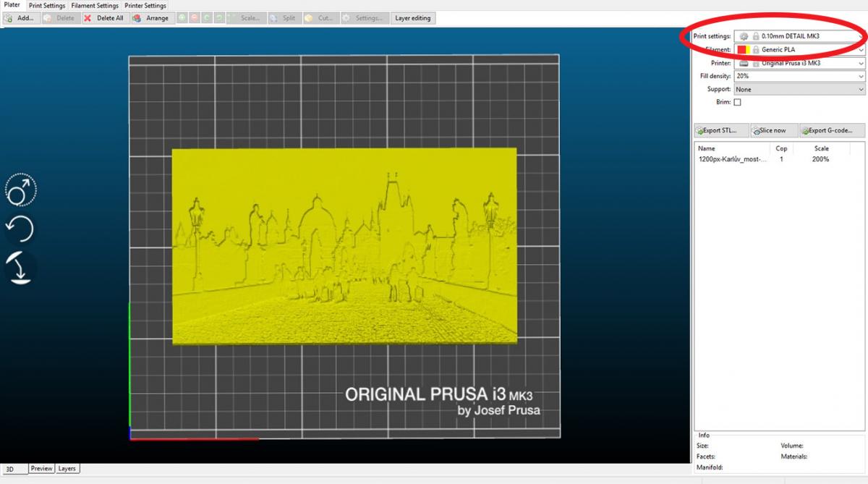Click the Name column header
This screenshot has width=868, height=484.
coord(732,148)
